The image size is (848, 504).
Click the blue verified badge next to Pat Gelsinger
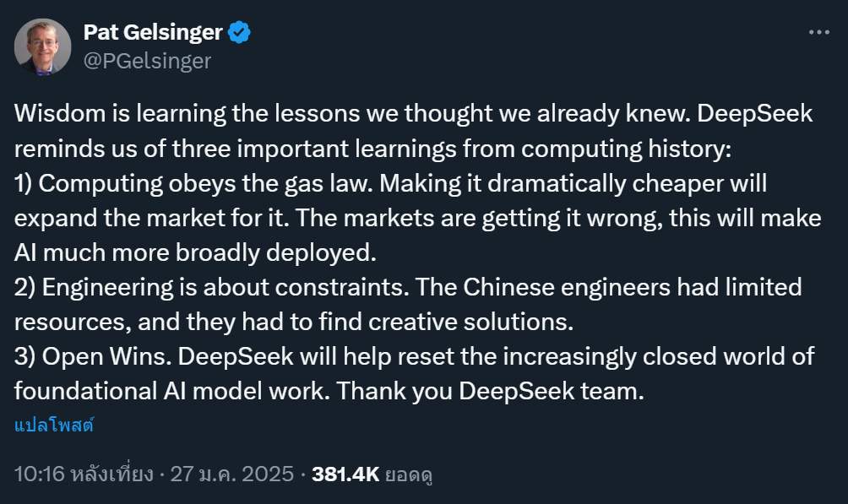tap(240, 30)
